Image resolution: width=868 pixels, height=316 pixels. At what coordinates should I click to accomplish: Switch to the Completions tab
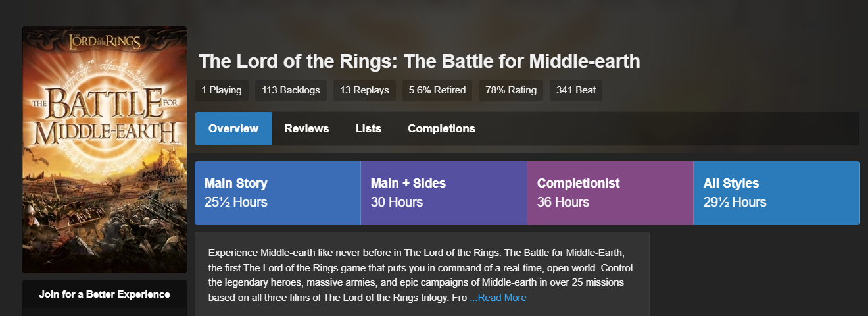(x=441, y=128)
